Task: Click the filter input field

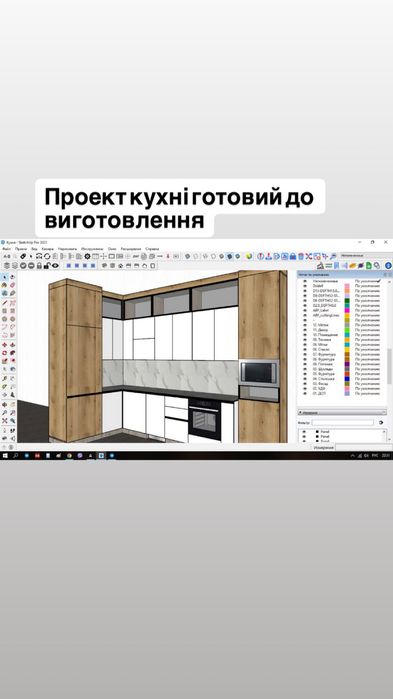Action: [x=343, y=423]
